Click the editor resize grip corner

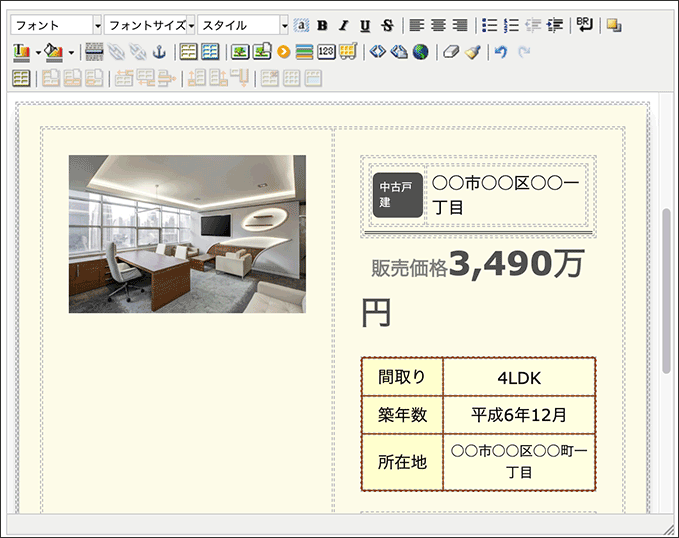click(x=669, y=528)
